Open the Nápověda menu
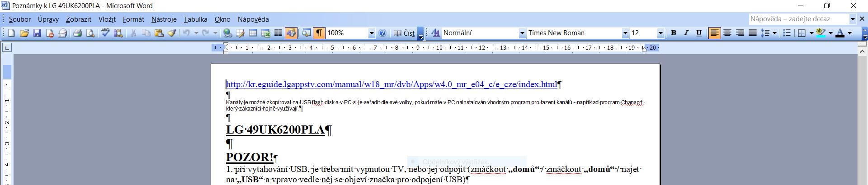 (253, 19)
